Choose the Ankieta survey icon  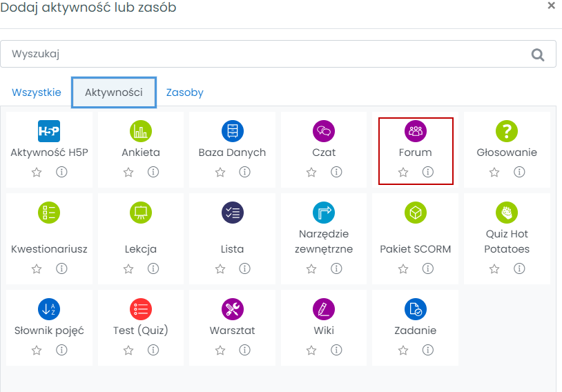coord(141,130)
